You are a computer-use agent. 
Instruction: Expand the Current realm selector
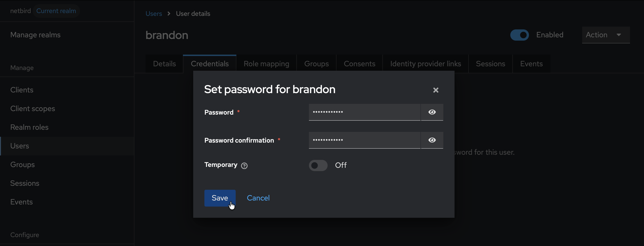[x=56, y=11]
